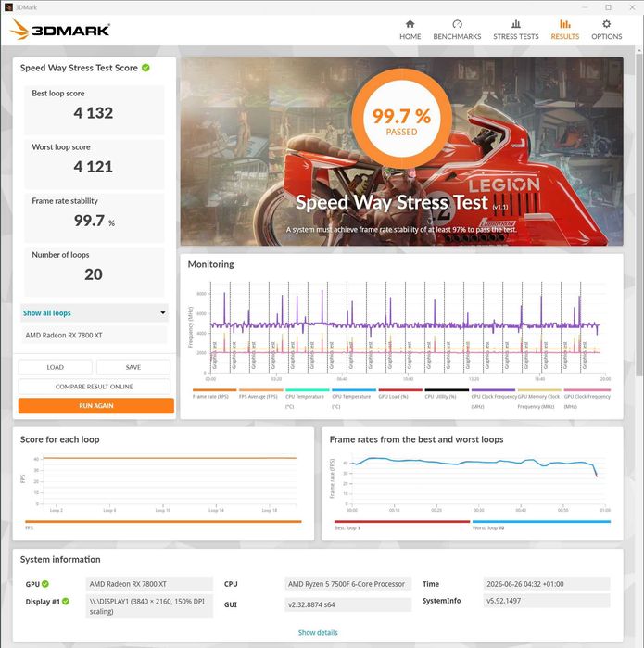The height and width of the screenshot is (648, 644).
Task: Click COMPARE RESULT ONLINE button
Action: [x=95, y=387]
